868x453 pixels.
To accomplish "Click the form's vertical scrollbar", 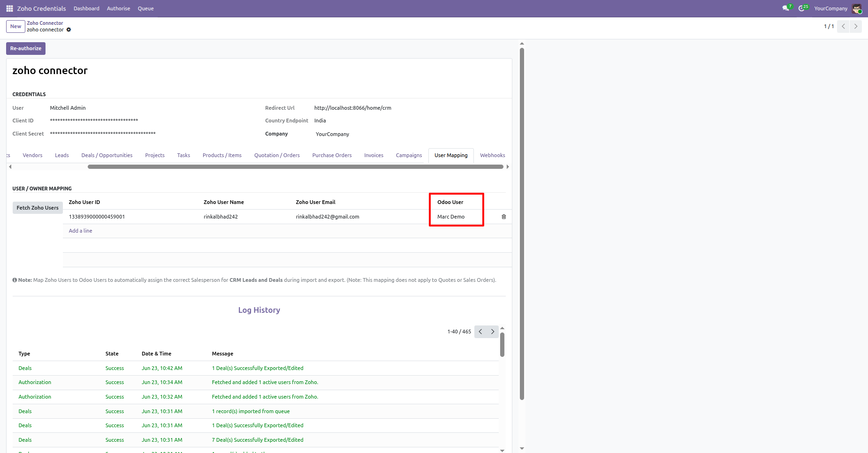I will click(x=522, y=224).
